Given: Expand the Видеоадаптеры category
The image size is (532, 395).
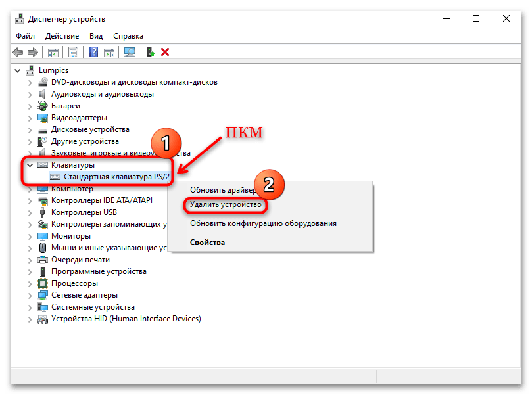Looking at the screenshot, I should (x=30, y=118).
